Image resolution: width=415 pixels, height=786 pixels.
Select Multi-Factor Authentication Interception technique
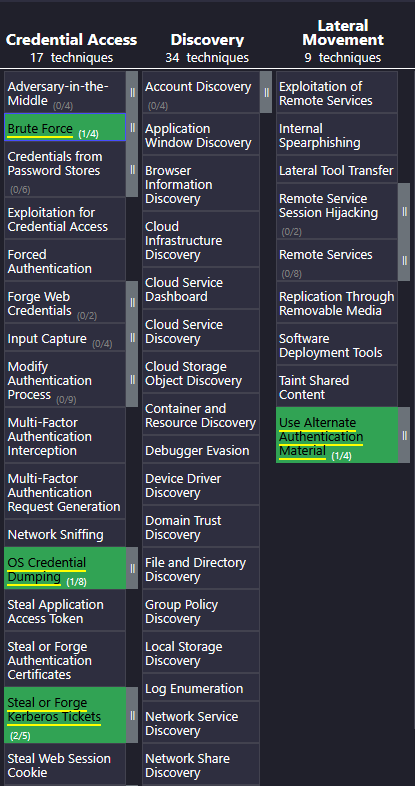point(65,435)
